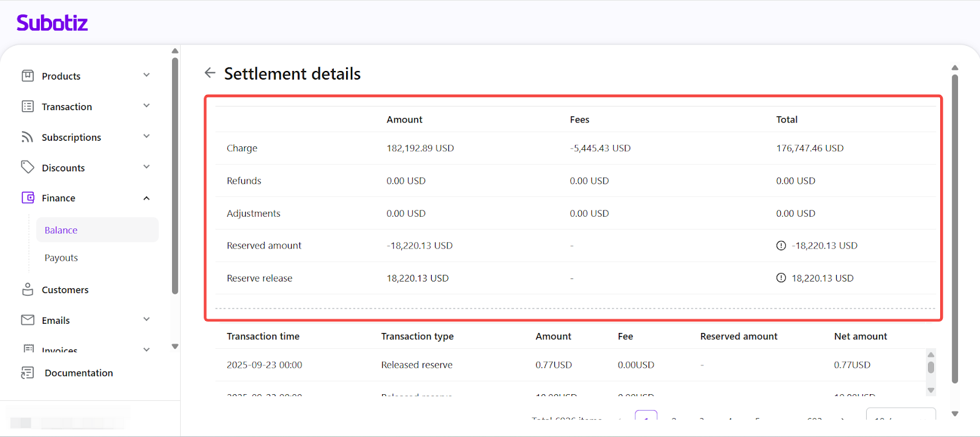The width and height of the screenshot is (980, 437).
Task: Open the Documentation link
Action: point(78,373)
